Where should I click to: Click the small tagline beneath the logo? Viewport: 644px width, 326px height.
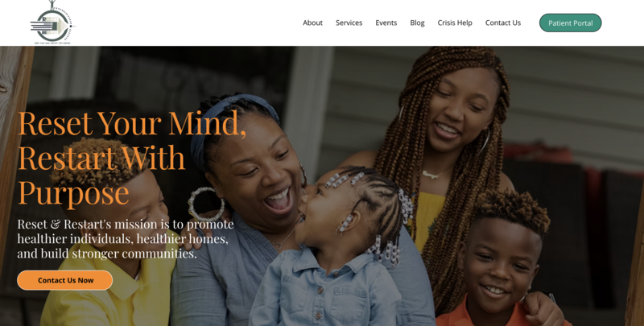click(x=52, y=43)
